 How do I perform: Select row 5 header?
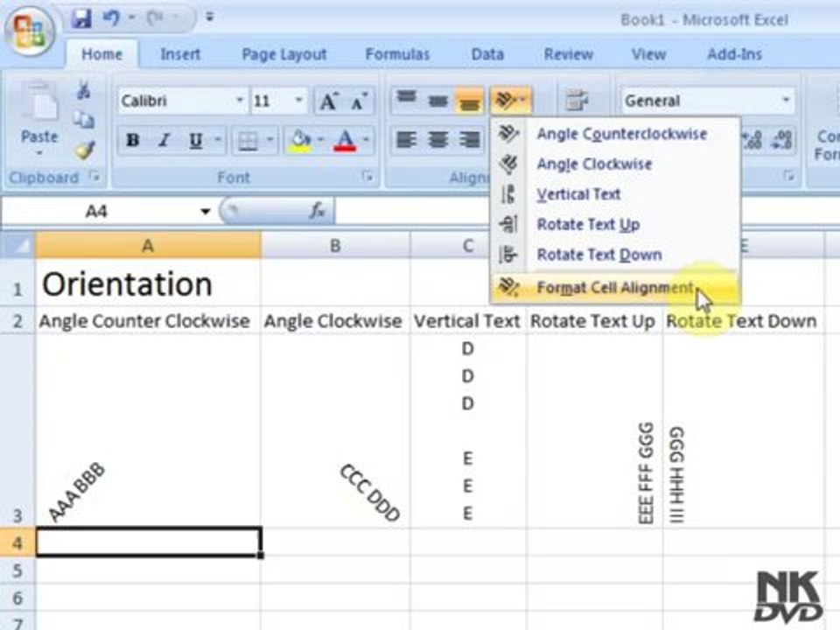[x=17, y=570]
